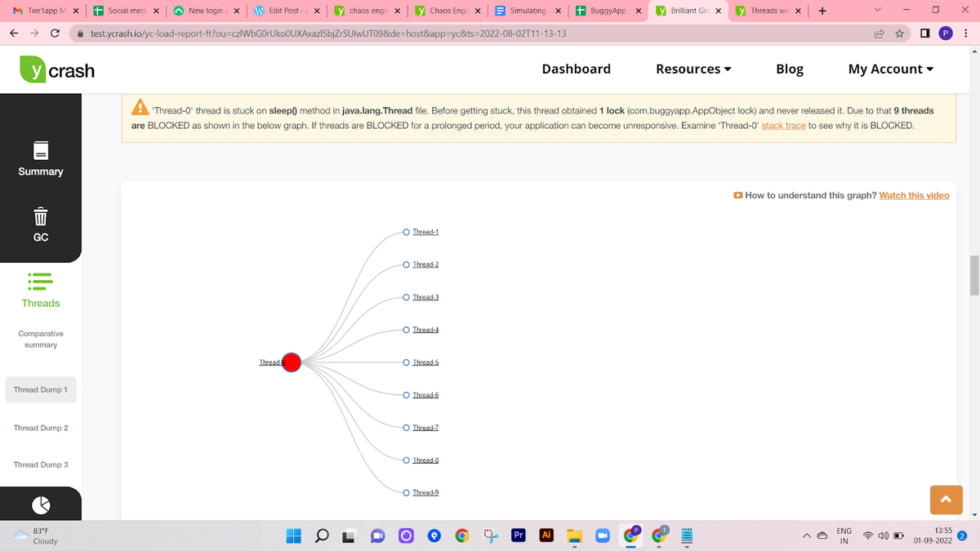Image resolution: width=980 pixels, height=551 pixels.
Task: Bookmark this page with the star icon
Action: (898, 34)
